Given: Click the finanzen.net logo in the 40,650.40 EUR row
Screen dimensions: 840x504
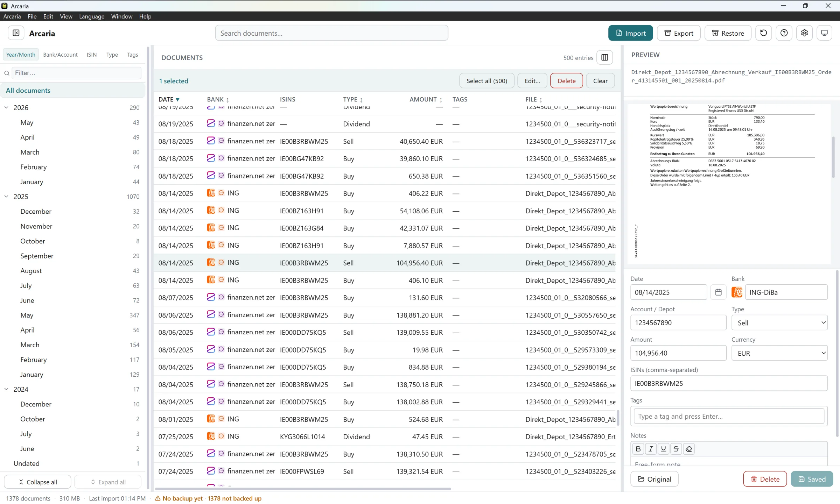Looking at the screenshot, I should tap(211, 141).
